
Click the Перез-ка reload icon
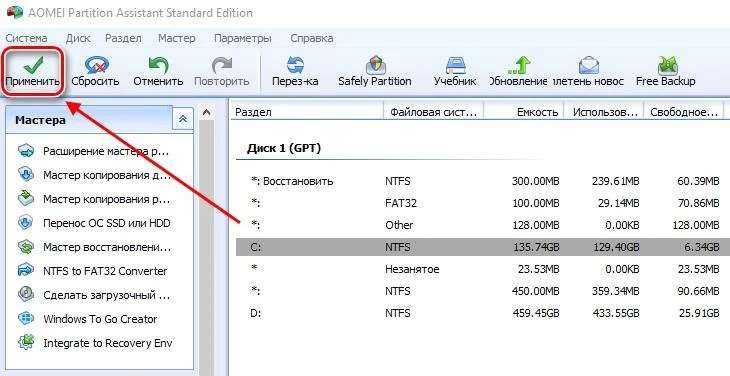tap(295, 65)
